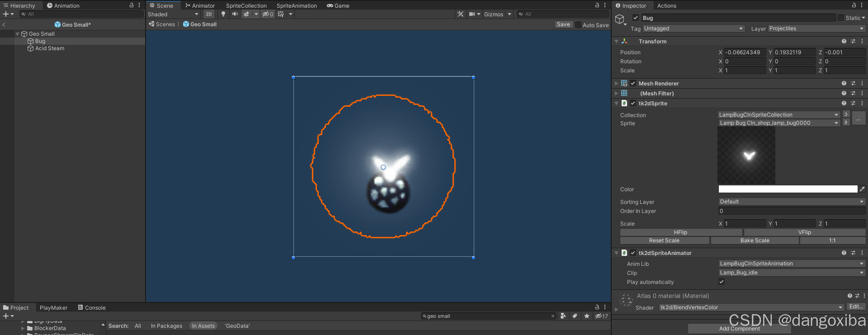The height and width of the screenshot is (335, 868).
Task: Disable the Bug GameObject active checkbox
Action: click(x=636, y=18)
